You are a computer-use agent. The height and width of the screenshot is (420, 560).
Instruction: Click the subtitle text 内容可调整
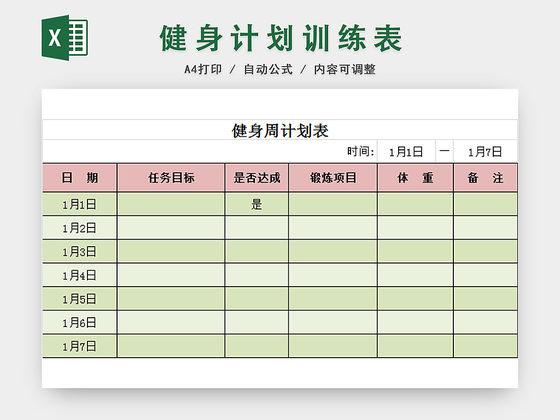(345, 69)
